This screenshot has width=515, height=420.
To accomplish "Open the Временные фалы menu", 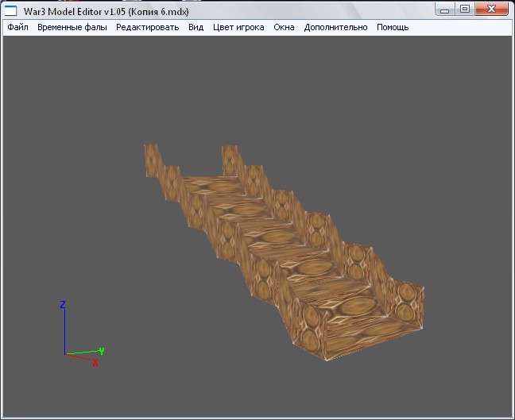I will point(72,27).
